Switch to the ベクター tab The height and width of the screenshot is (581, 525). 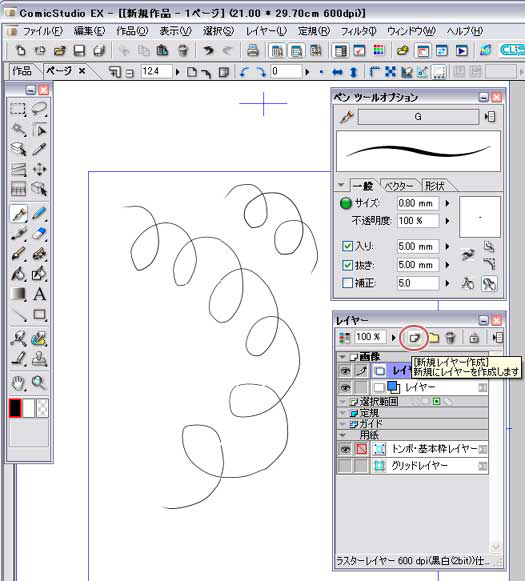399,186
